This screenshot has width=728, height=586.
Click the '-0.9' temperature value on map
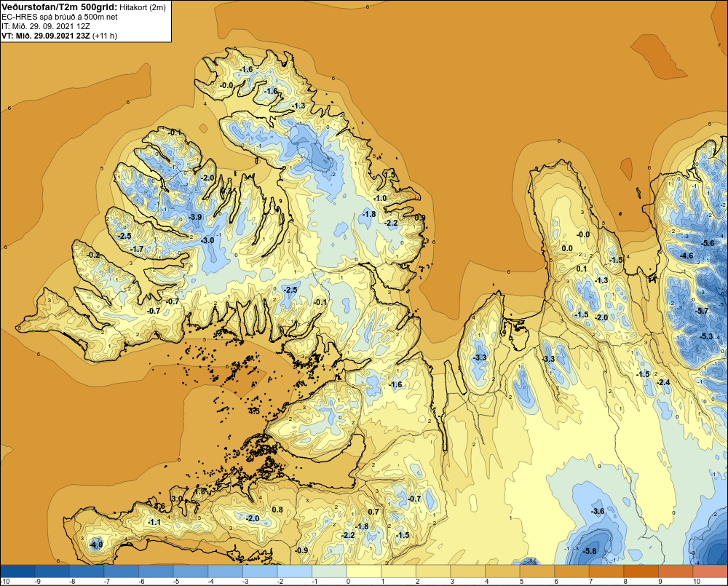(x=302, y=550)
